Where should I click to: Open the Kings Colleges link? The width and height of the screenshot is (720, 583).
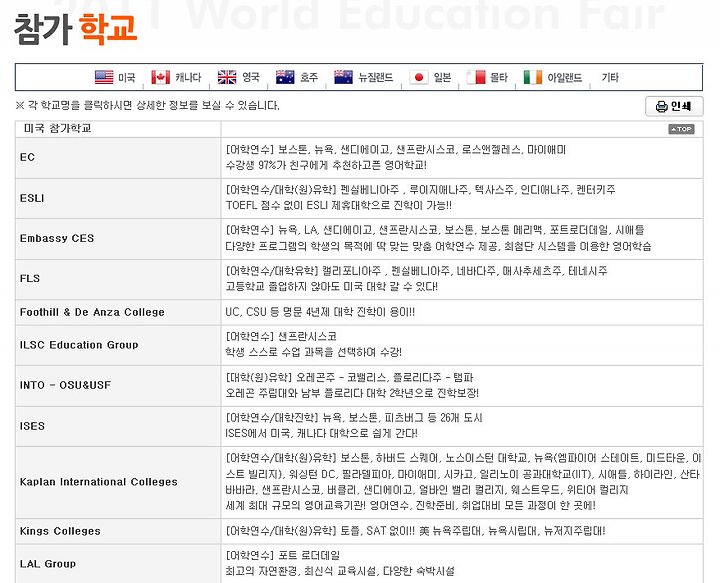click(x=60, y=531)
